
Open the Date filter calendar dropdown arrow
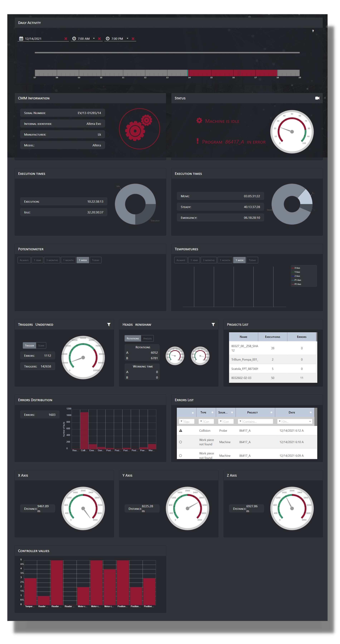(x=310, y=421)
